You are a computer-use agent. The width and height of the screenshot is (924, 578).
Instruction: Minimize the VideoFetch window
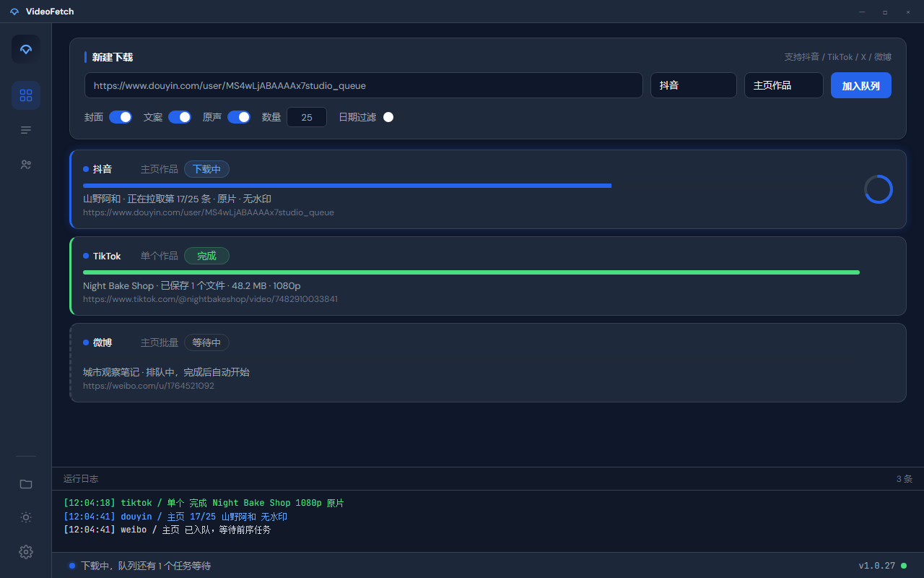coord(862,12)
